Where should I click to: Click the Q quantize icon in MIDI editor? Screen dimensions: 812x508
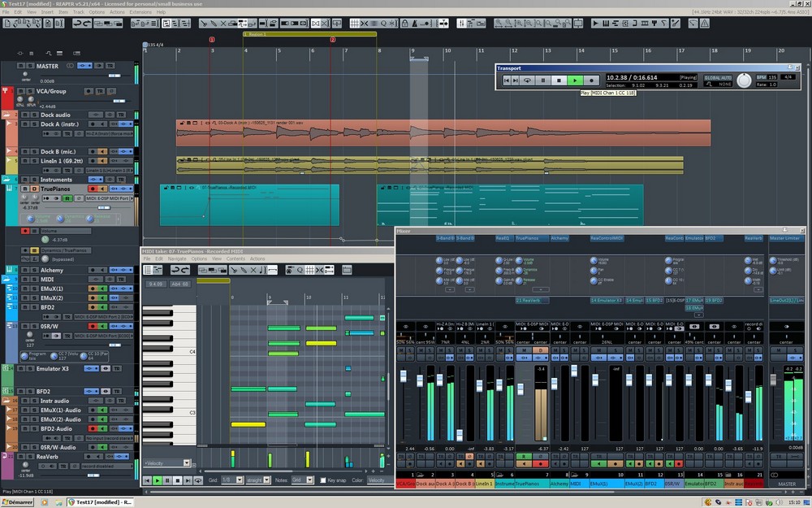pos(300,270)
